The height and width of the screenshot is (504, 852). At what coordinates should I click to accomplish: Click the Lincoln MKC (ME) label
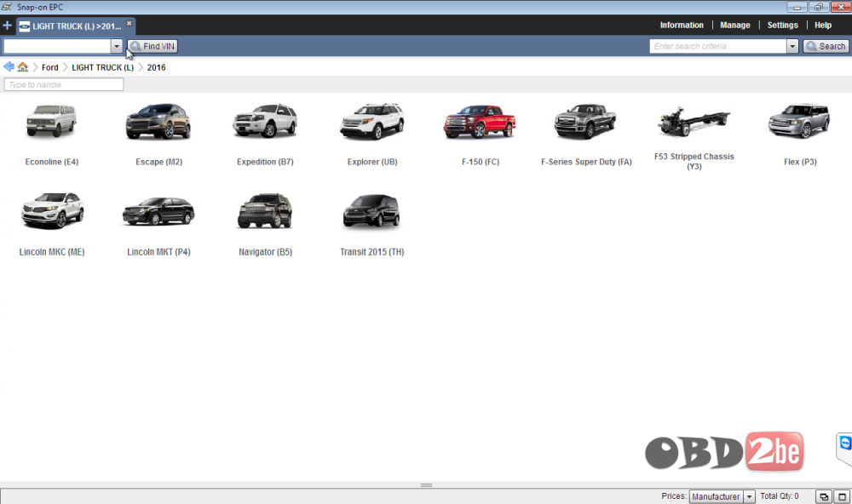pyautogui.click(x=52, y=252)
